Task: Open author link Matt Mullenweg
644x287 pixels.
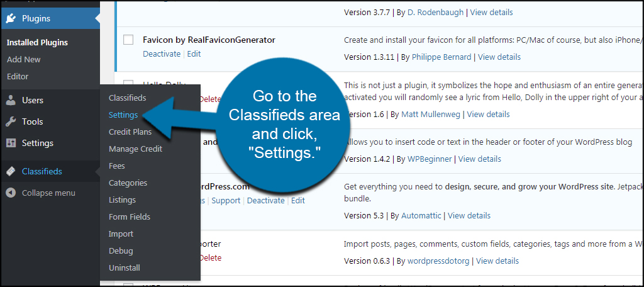Action: coord(431,115)
